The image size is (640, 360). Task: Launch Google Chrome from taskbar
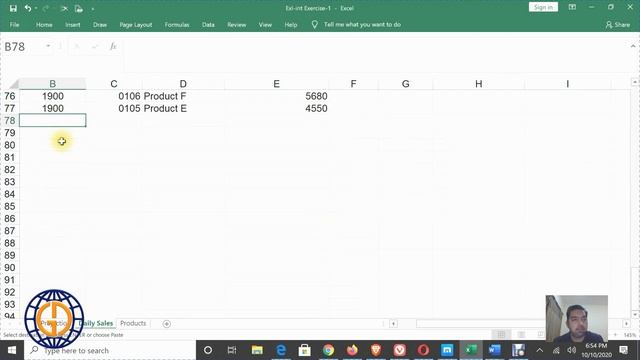(328, 350)
